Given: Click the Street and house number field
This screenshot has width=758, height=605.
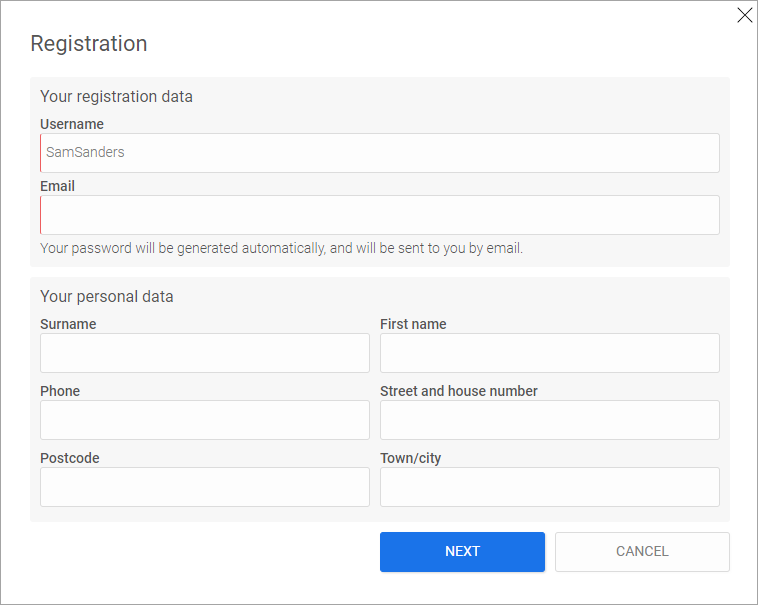Looking at the screenshot, I should click(x=550, y=420).
